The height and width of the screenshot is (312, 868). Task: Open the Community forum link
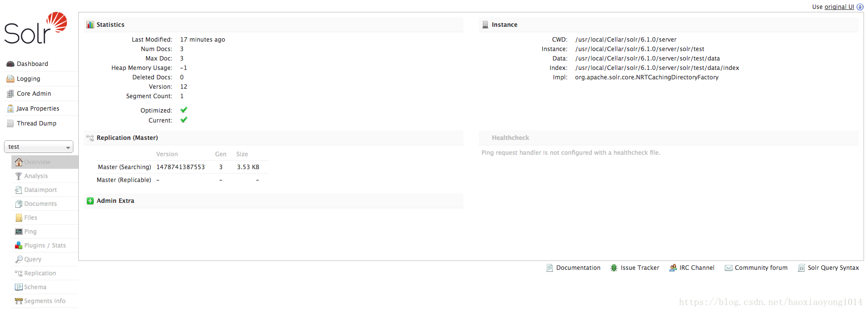761,268
